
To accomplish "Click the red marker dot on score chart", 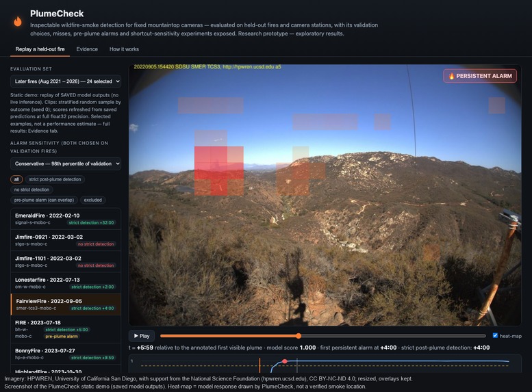I will (285, 361).
